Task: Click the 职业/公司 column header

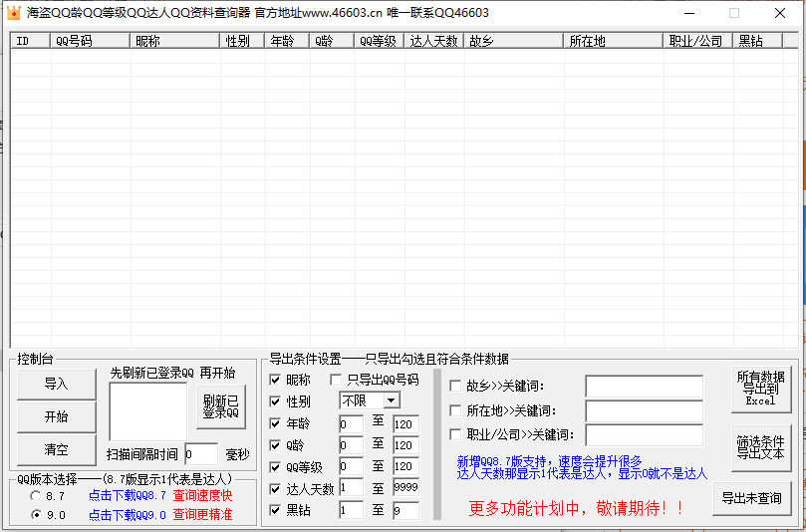Action: tap(698, 41)
